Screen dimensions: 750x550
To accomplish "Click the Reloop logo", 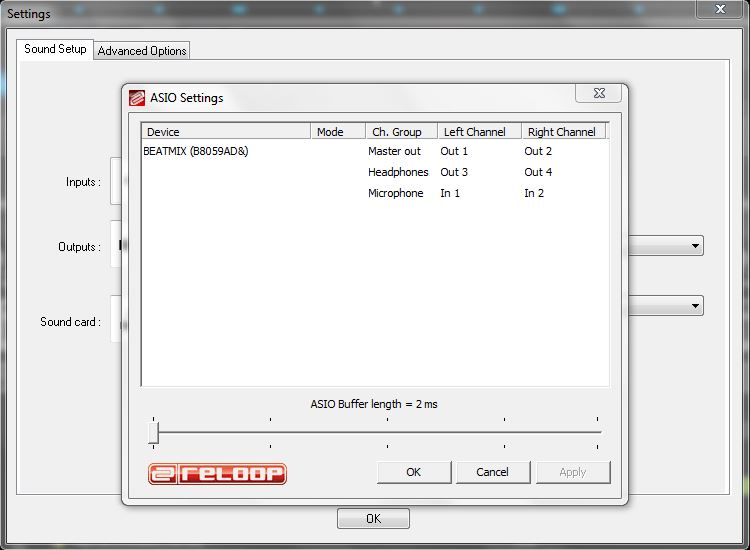I will 218,474.
